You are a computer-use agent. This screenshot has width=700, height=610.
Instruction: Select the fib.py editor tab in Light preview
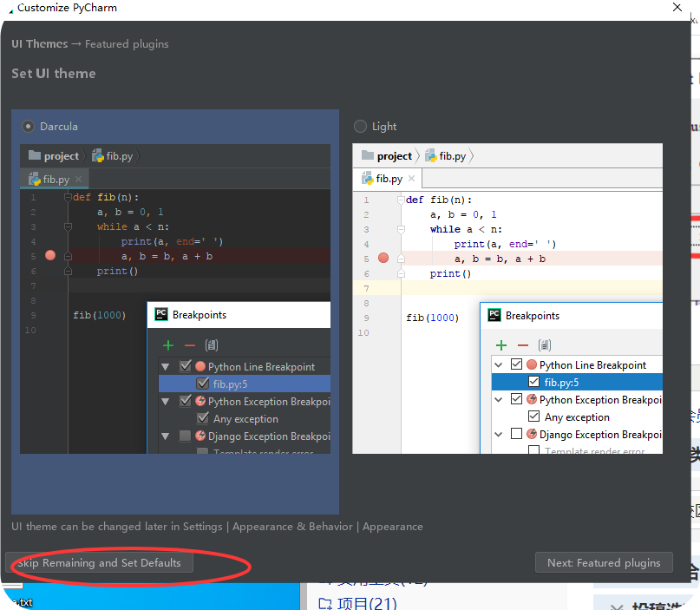pos(388,179)
